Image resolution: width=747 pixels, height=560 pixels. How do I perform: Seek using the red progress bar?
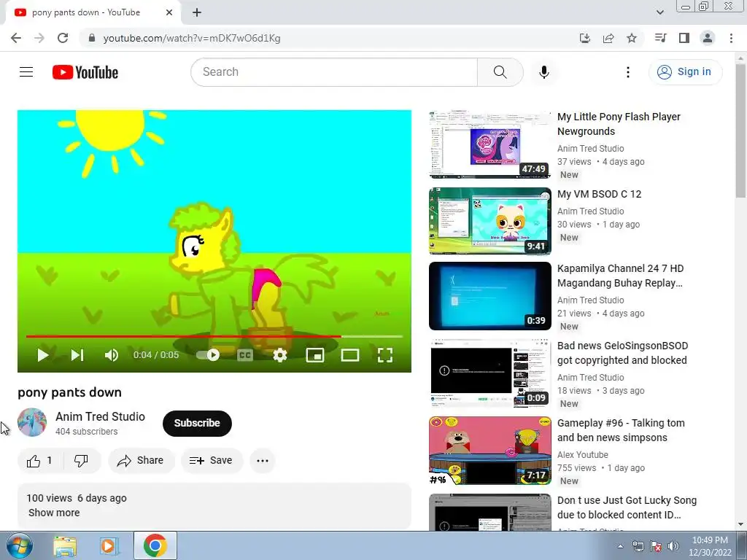[x=214, y=336]
